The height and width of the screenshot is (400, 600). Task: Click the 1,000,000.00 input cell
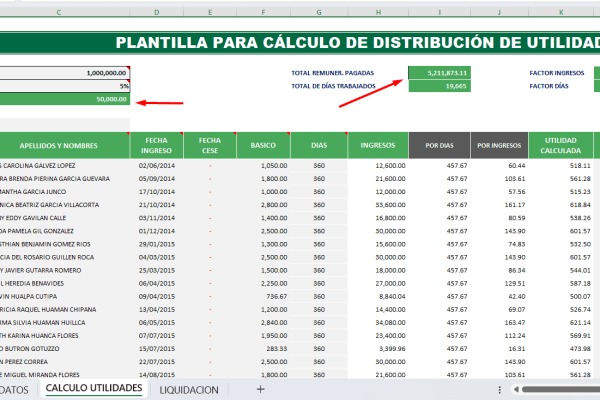point(65,73)
